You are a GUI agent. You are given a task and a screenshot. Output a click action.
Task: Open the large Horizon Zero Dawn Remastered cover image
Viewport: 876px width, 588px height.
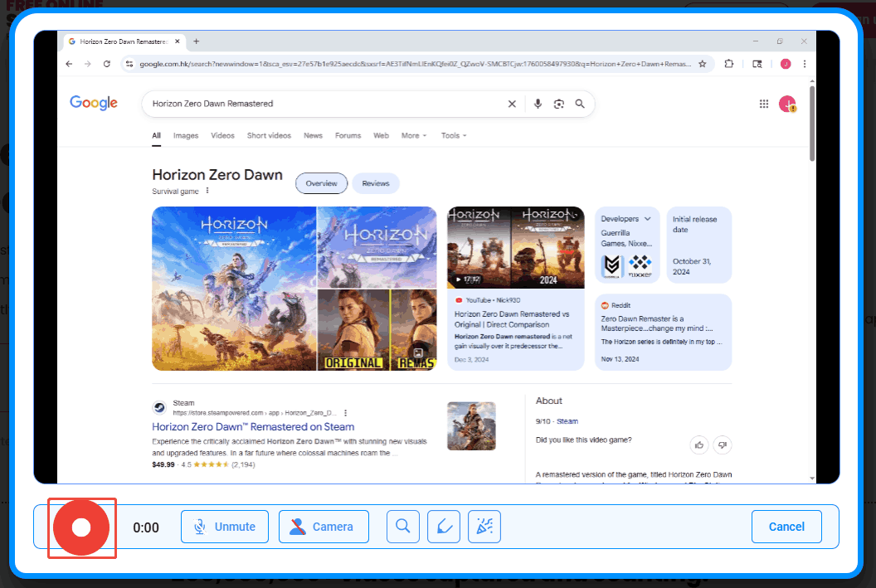[234, 289]
